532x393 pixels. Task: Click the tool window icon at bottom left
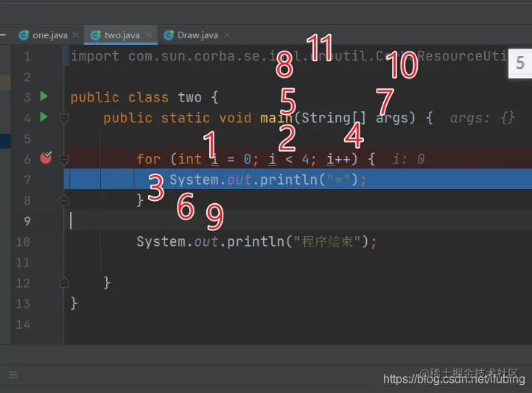[x=13, y=375]
